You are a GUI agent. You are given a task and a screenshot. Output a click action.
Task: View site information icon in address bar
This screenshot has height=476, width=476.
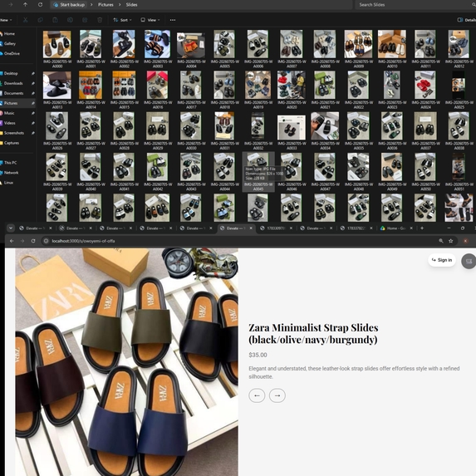46,241
